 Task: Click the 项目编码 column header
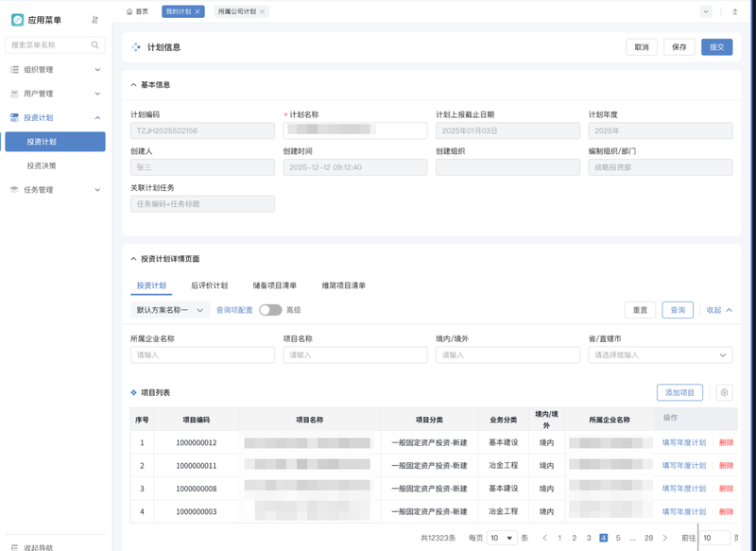coord(197,420)
